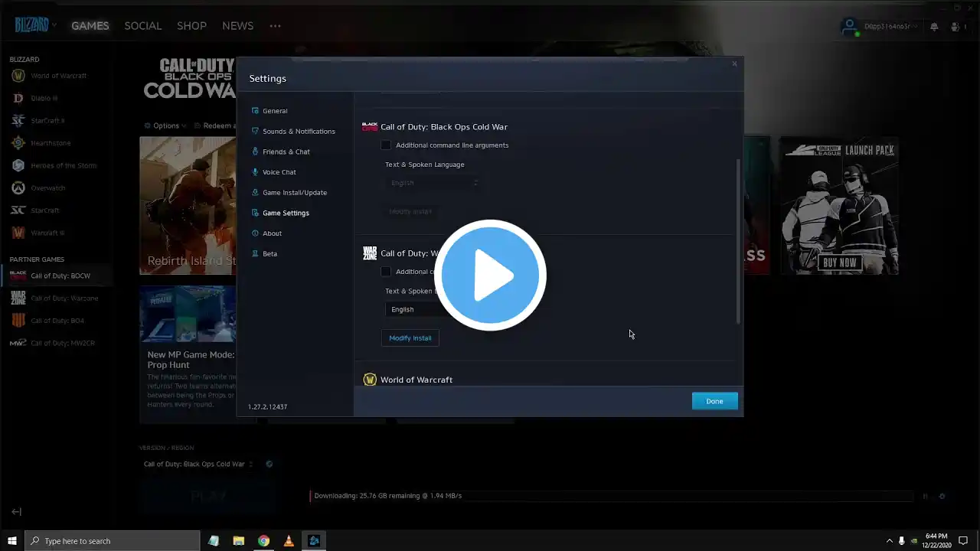Click BUY NOW on the Launch Pack

click(840, 262)
